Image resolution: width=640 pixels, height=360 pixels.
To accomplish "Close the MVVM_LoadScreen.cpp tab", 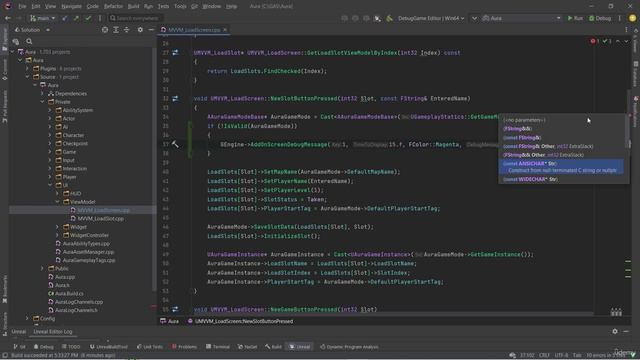I will 225,30.
